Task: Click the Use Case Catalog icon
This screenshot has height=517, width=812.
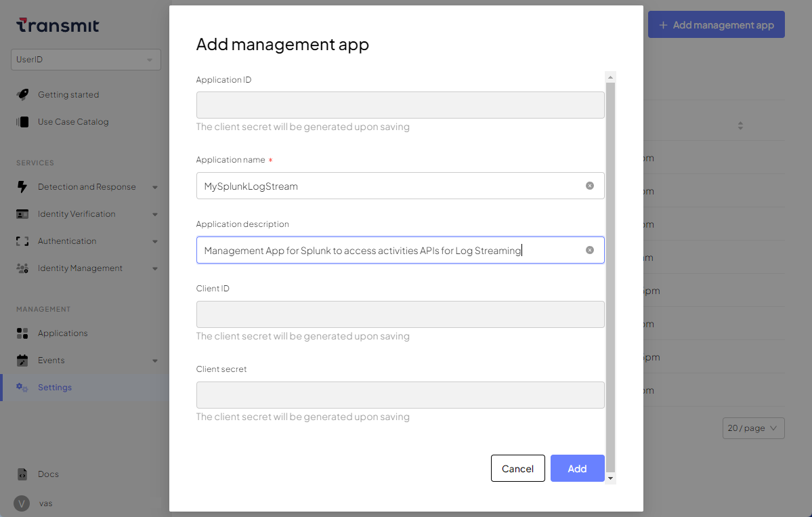Action: click(22, 122)
